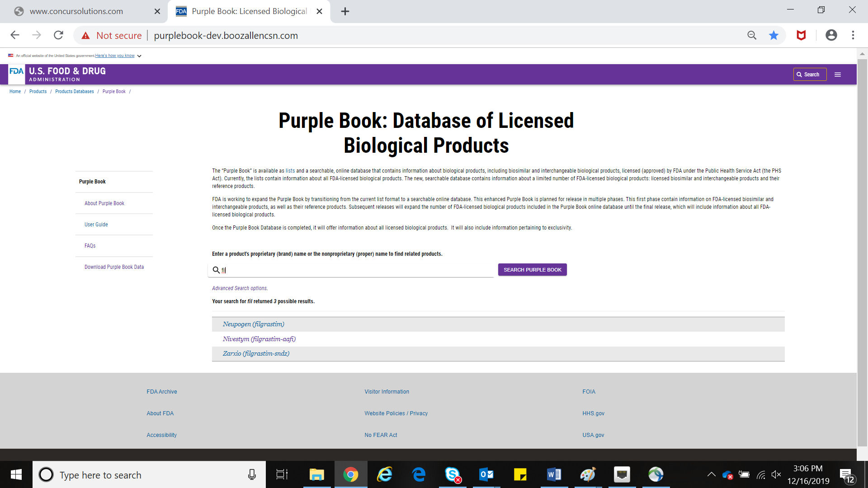Open Word from the taskbar
868x488 pixels.
point(554,474)
